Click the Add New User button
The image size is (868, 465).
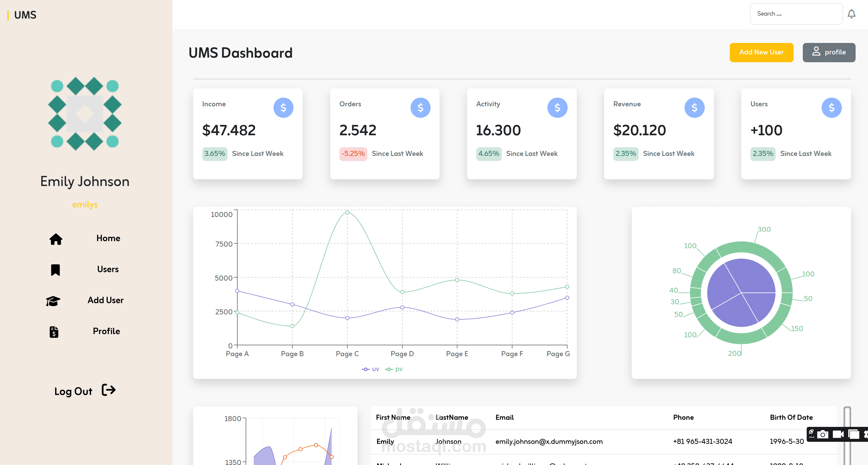(761, 52)
